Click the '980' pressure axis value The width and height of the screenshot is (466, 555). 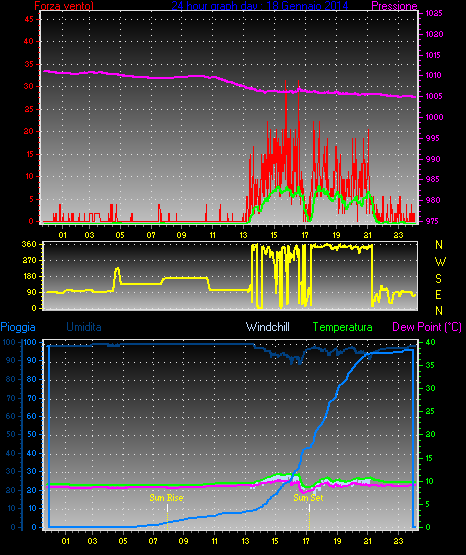432,200
